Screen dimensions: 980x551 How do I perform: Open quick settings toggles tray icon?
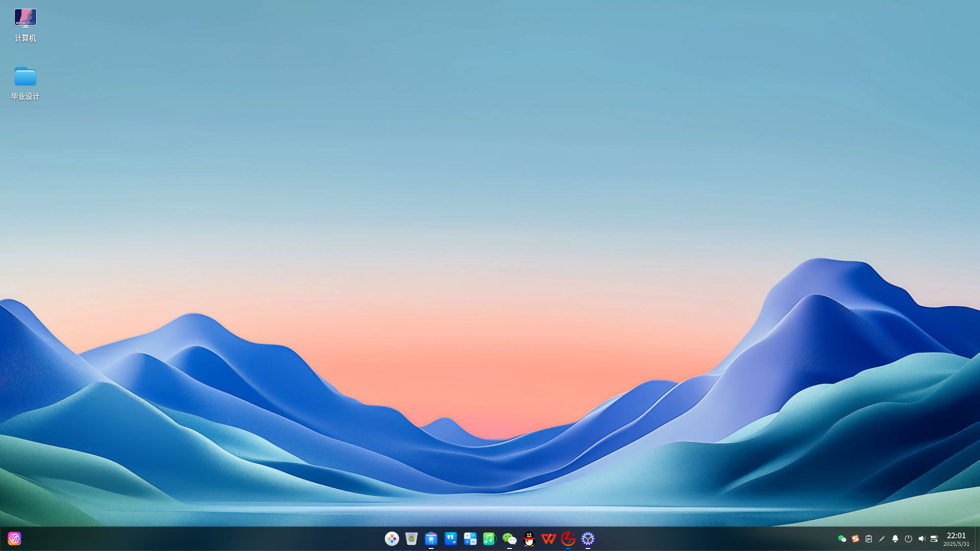934,539
